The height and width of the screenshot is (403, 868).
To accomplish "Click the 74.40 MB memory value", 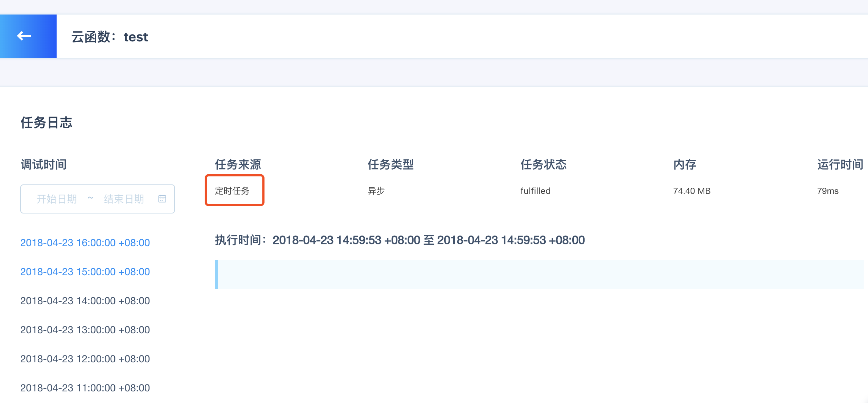I will tap(692, 191).
